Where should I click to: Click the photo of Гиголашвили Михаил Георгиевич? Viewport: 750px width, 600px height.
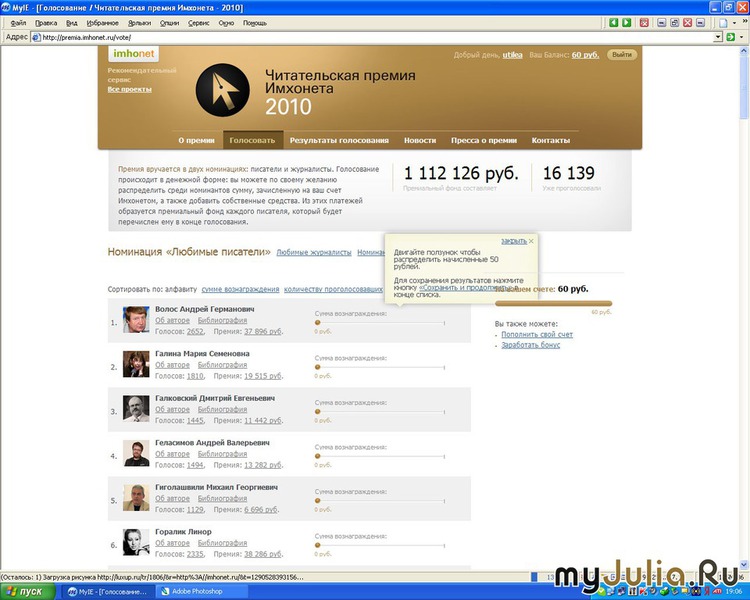136,498
